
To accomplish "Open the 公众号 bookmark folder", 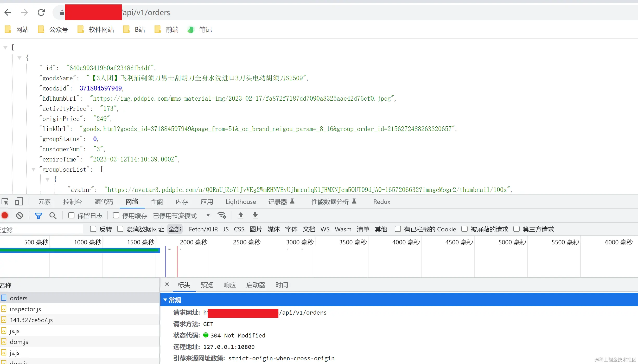I will pos(53,29).
